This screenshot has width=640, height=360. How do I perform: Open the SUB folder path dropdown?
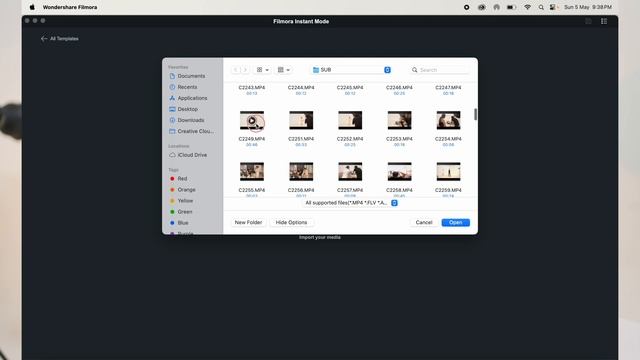point(351,70)
